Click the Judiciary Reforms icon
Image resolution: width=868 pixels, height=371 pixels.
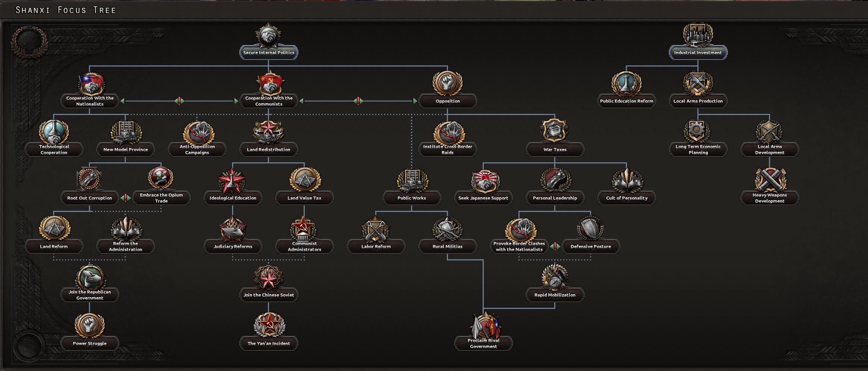click(x=233, y=229)
